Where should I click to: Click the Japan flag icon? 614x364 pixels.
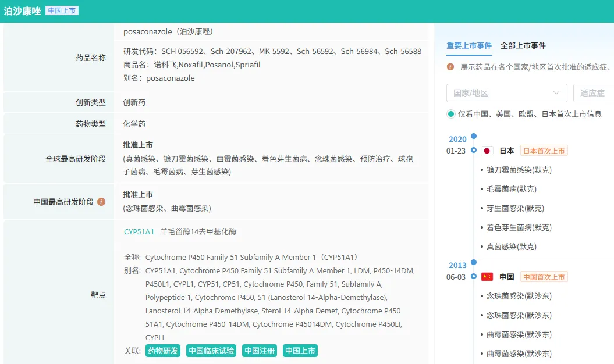tap(487, 151)
